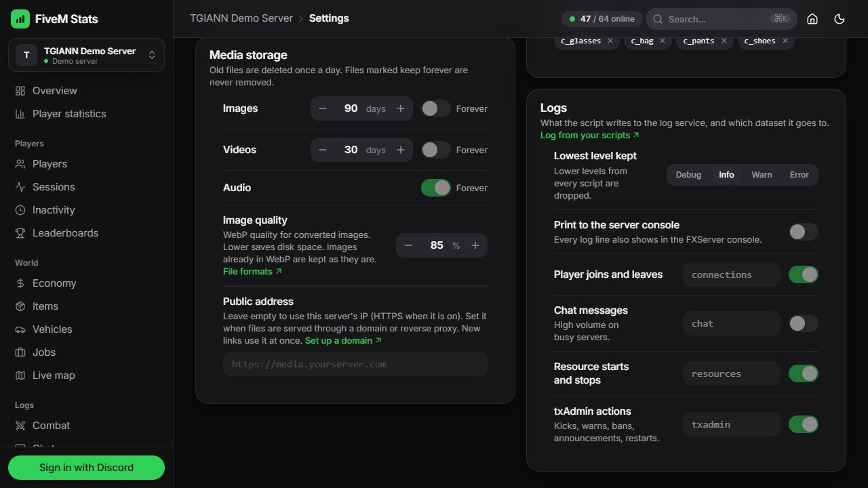Select Debug as lowest log level
This screenshot has height=488, width=868.
pos(688,175)
